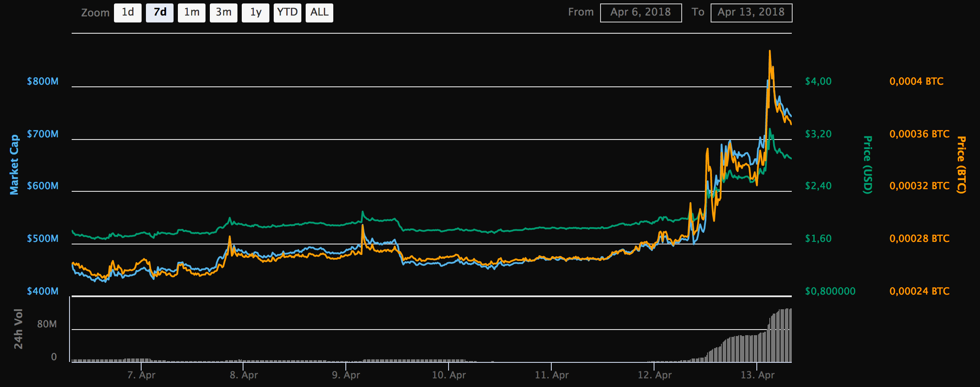Viewport: 980px width, 387px height.
Task: Click the 10. Apr date marker
Action: coord(449,375)
